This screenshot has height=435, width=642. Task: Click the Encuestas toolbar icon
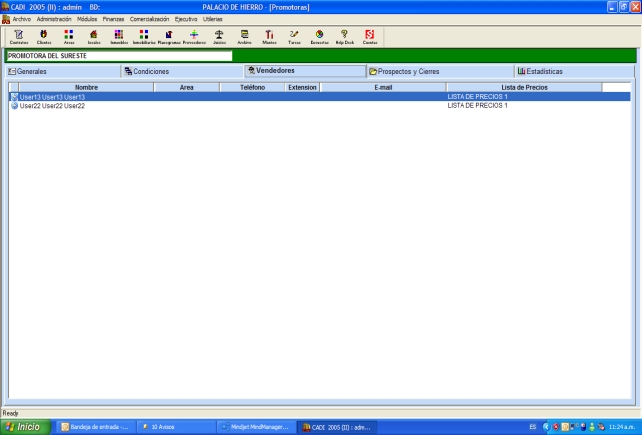coord(319,37)
